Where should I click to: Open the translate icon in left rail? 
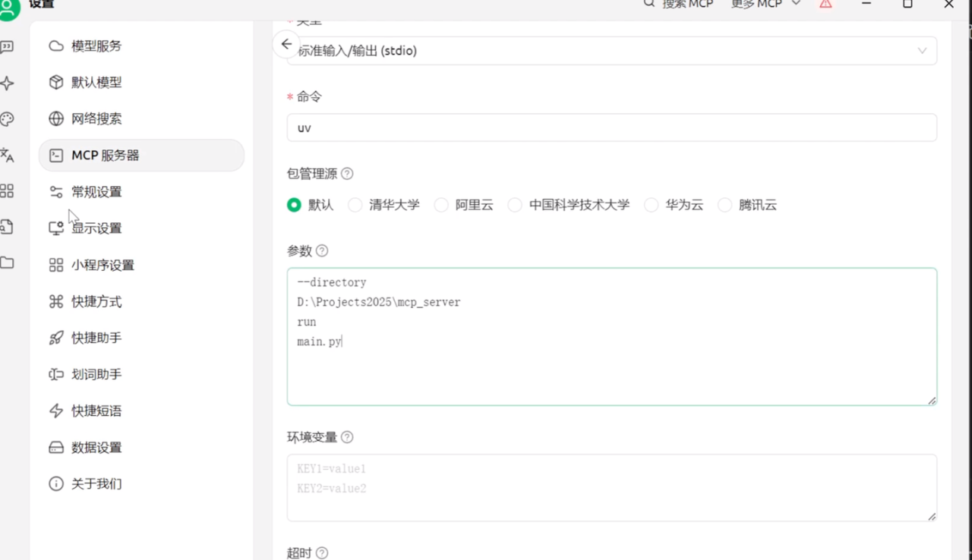[7, 155]
